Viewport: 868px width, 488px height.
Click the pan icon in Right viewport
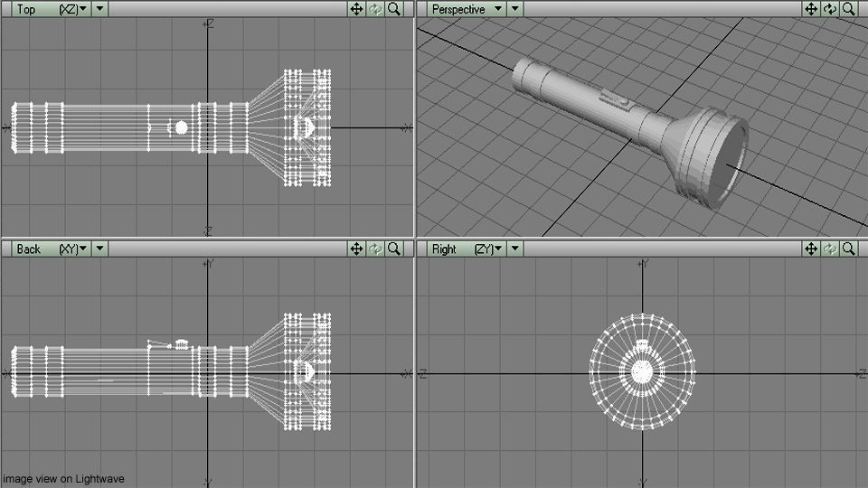click(x=811, y=249)
